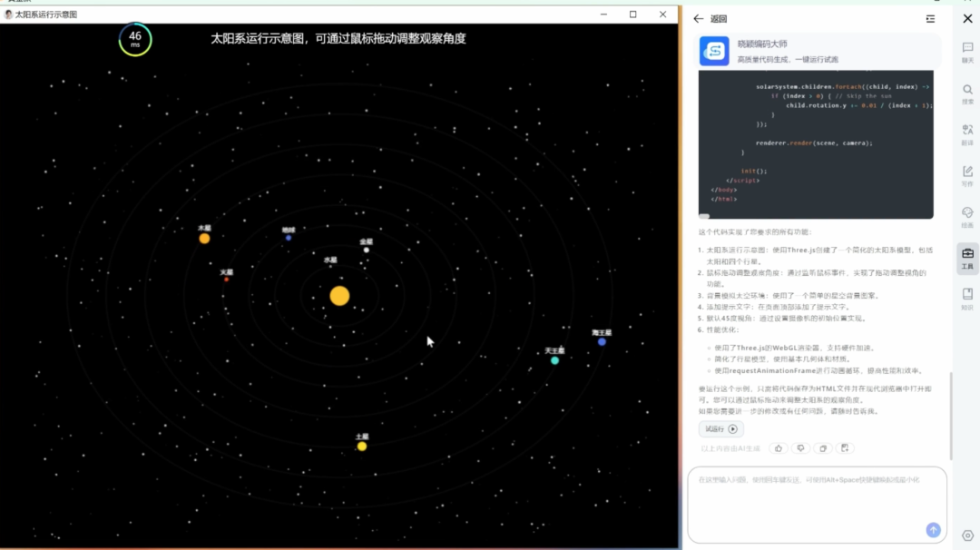
Task: Click the save-to-notes icon beside the copy icon
Action: [x=845, y=448]
